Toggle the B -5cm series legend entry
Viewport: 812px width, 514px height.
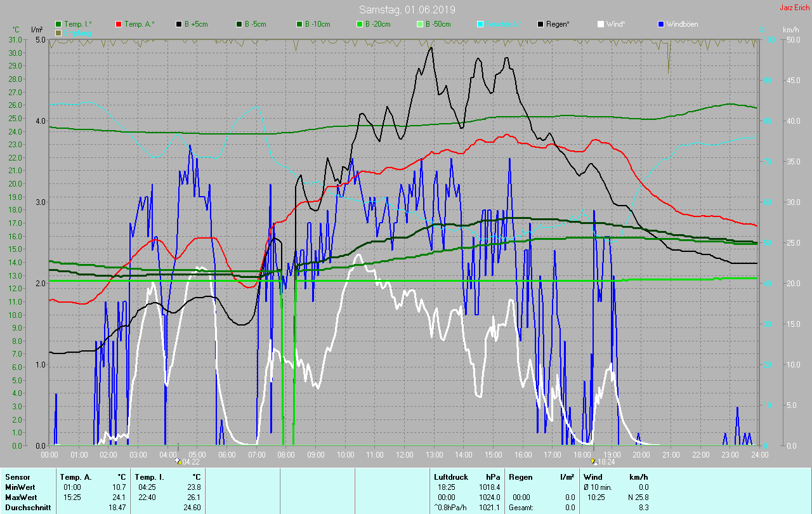(x=257, y=24)
